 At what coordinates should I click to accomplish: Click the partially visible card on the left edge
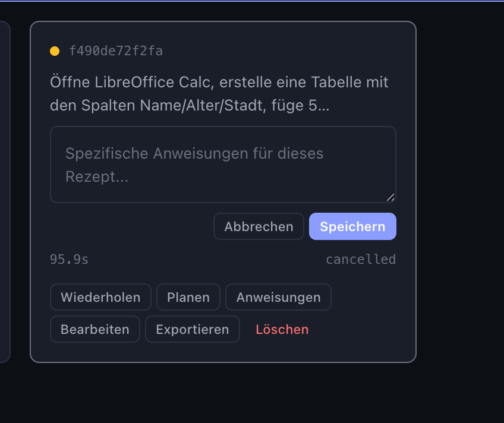point(5,191)
